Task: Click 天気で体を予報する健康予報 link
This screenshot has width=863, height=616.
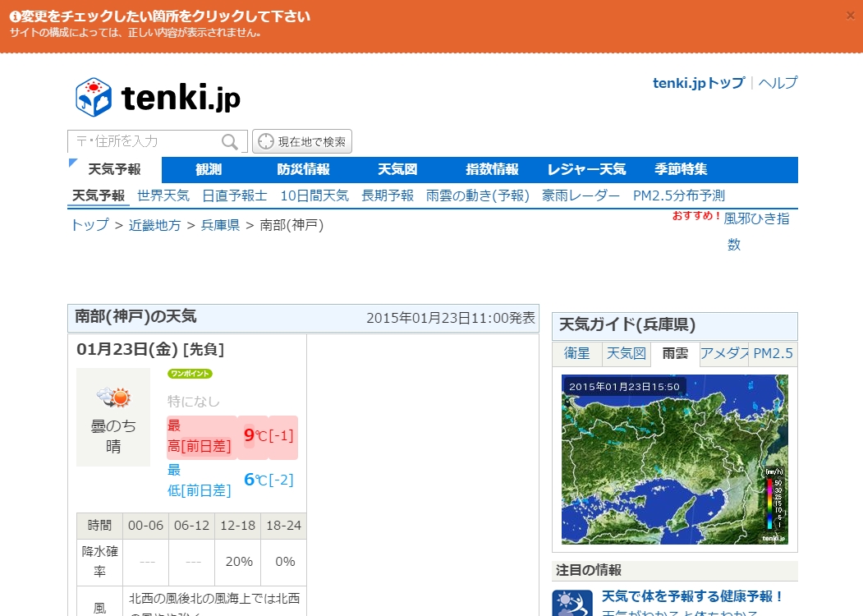Action: pyautogui.click(x=692, y=596)
